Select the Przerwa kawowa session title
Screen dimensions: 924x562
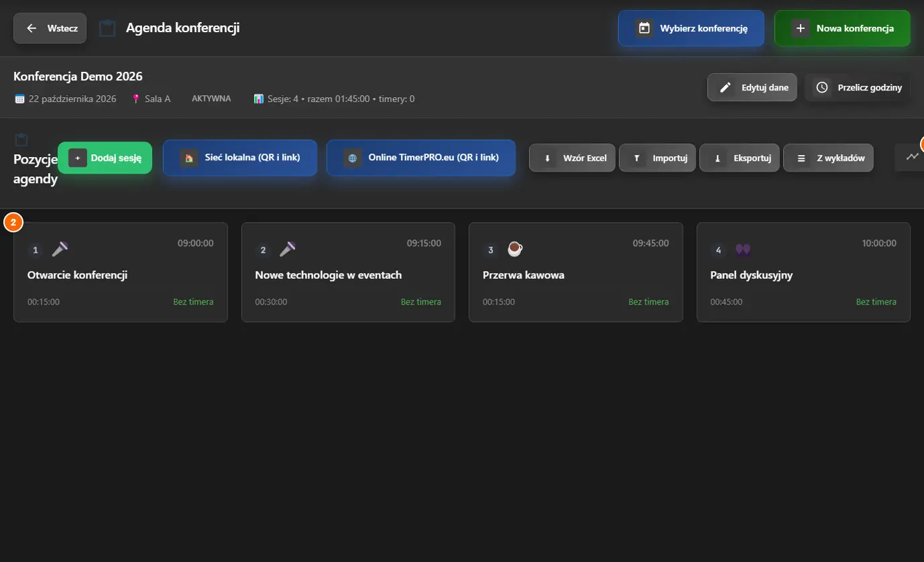coord(524,275)
